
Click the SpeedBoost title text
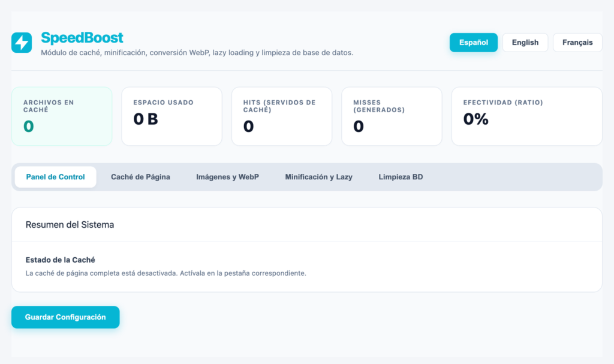(x=82, y=38)
